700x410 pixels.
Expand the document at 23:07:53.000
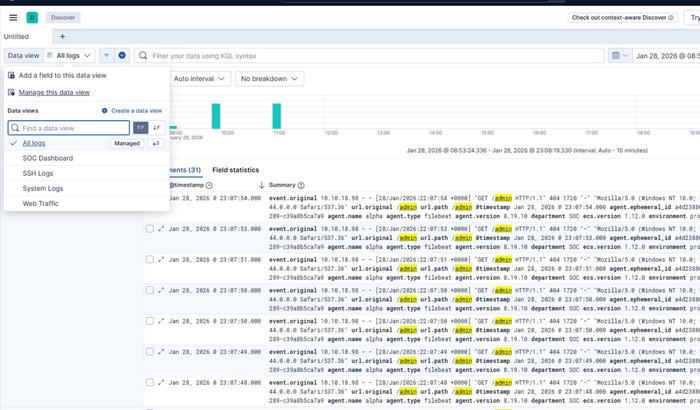click(x=161, y=229)
